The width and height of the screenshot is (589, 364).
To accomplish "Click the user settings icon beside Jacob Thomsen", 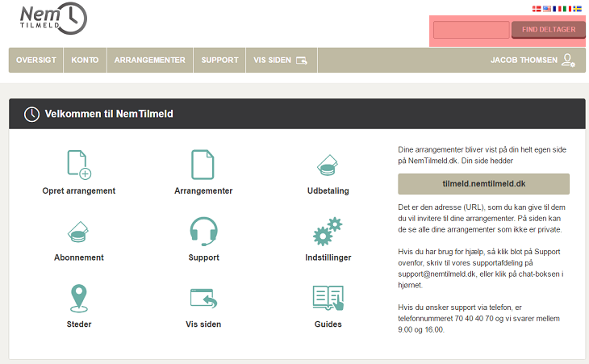I will [568, 60].
